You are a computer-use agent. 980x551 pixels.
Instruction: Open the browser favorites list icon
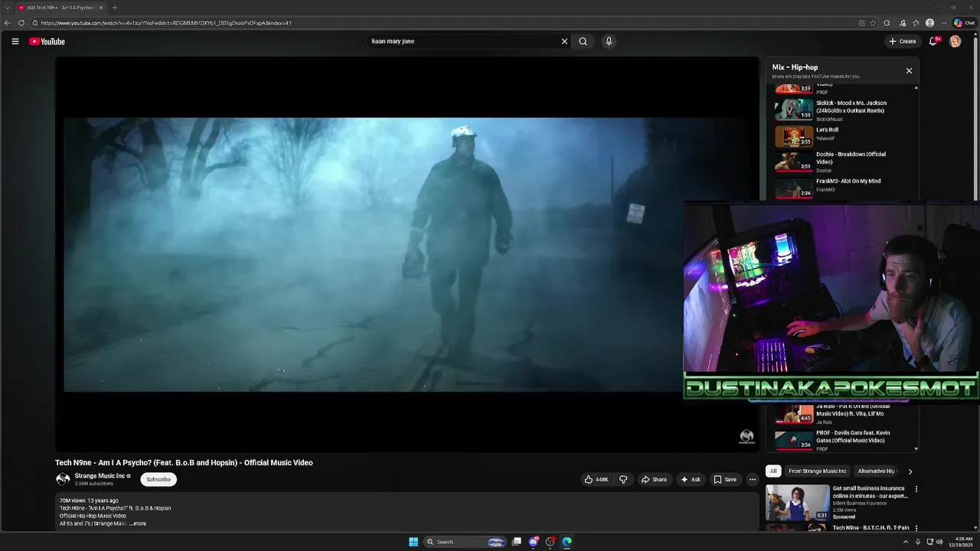point(916,23)
